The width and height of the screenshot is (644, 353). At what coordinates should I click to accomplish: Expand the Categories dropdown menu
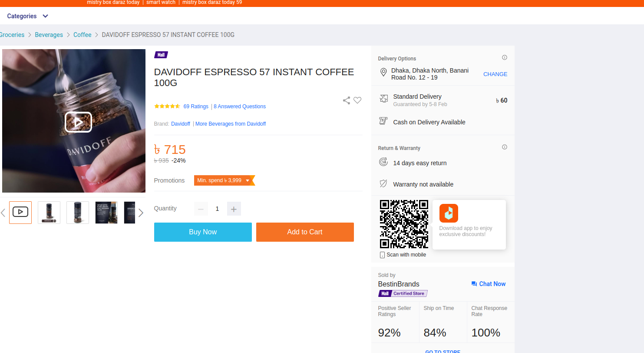tap(28, 16)
